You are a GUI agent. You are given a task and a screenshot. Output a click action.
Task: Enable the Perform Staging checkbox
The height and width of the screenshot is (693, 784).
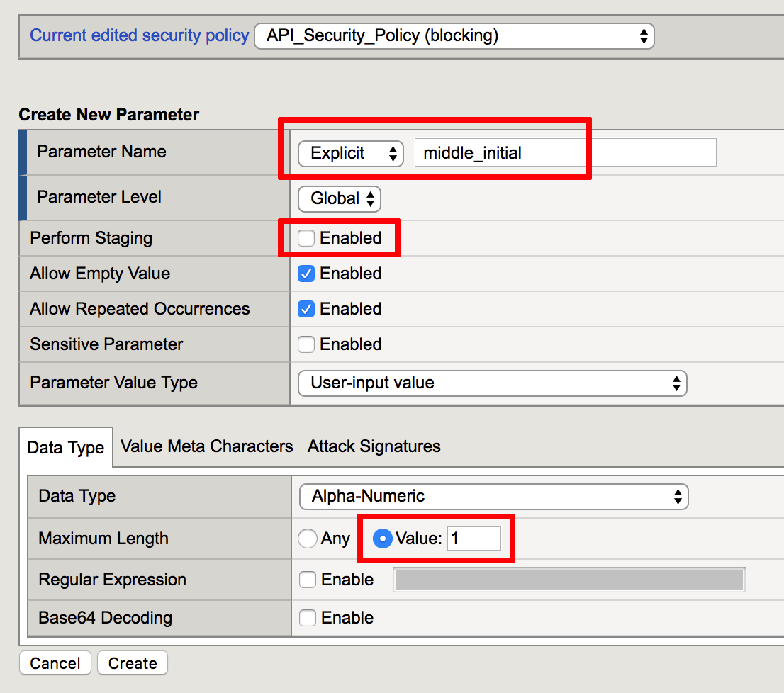(306, 238)
